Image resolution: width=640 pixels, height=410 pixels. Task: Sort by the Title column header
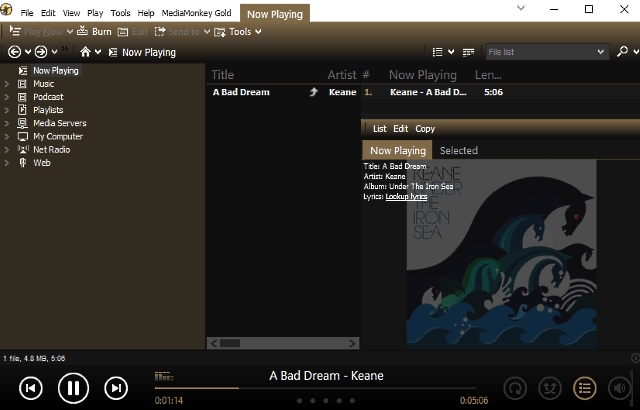(x=223, y=75)
